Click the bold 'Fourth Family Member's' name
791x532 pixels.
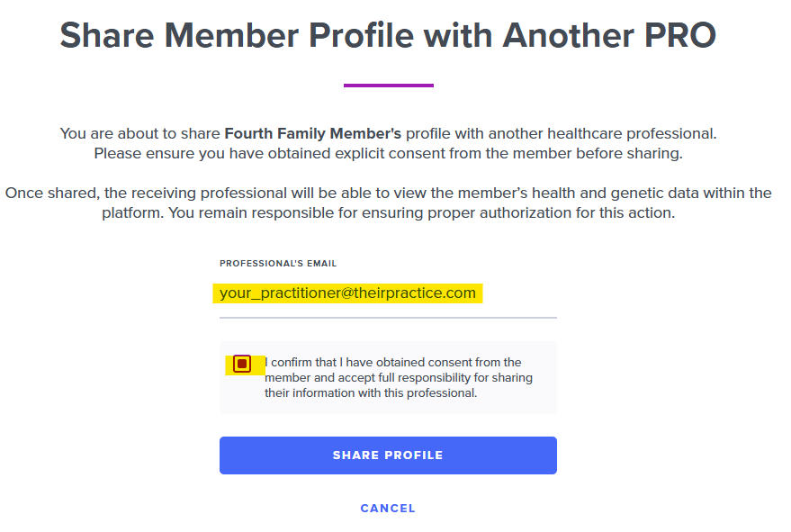point(312,133)
